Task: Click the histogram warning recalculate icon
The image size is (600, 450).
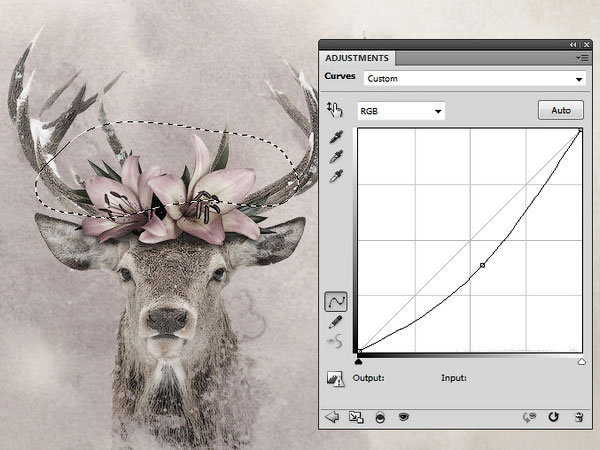Action: pyautogui.click(x=336, y=379)
